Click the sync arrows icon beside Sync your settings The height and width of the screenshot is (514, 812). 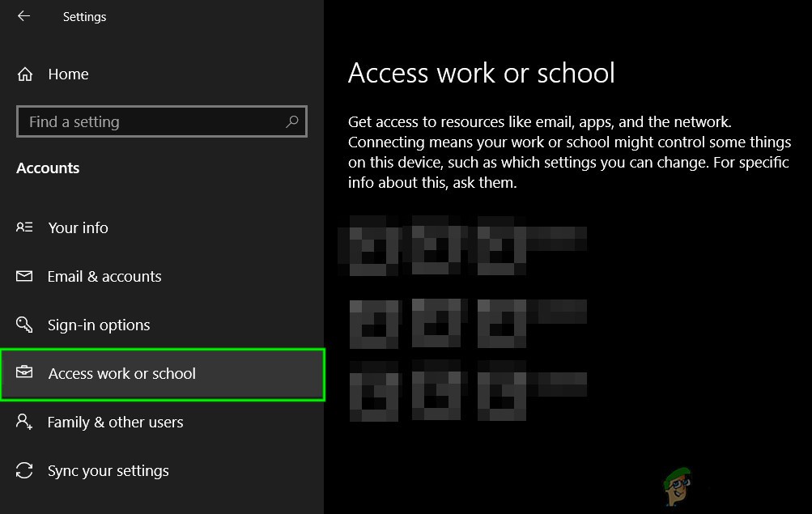tap(24, 470)
